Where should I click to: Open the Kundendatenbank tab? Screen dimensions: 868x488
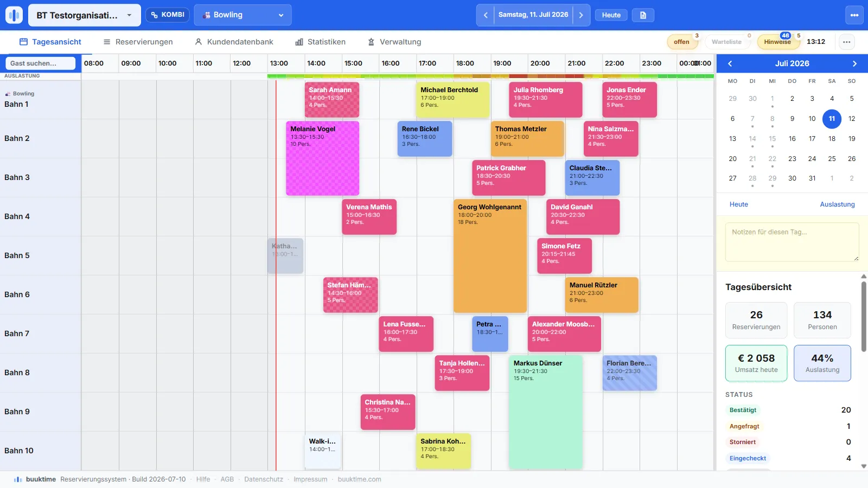click(x=234, y=42)
